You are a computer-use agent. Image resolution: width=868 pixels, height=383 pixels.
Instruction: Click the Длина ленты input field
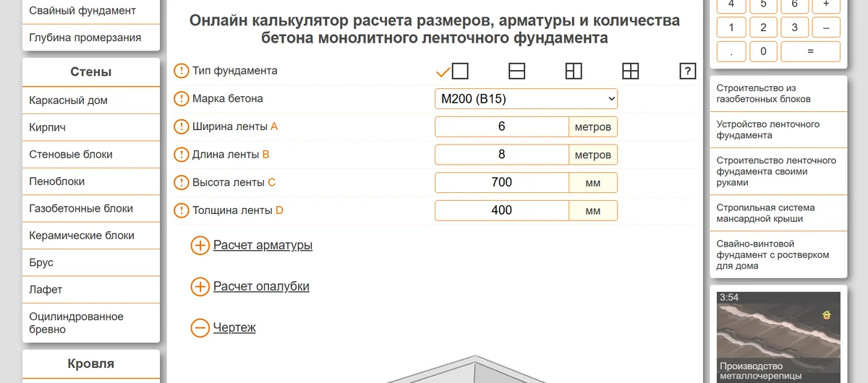coord(501,155)
